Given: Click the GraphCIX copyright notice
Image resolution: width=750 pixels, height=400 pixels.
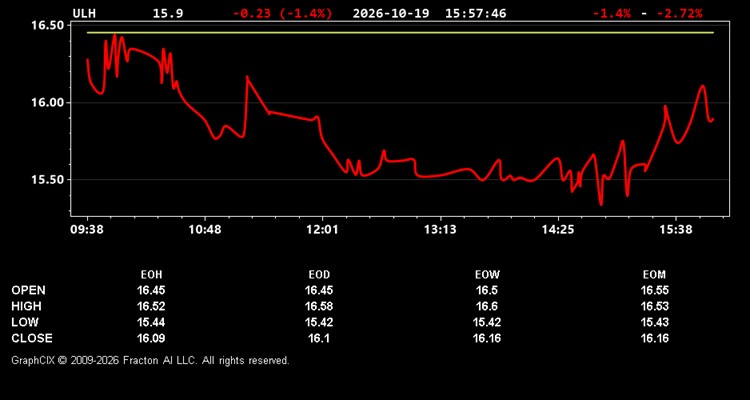Looking at the screenshot, I should (150, 360).
